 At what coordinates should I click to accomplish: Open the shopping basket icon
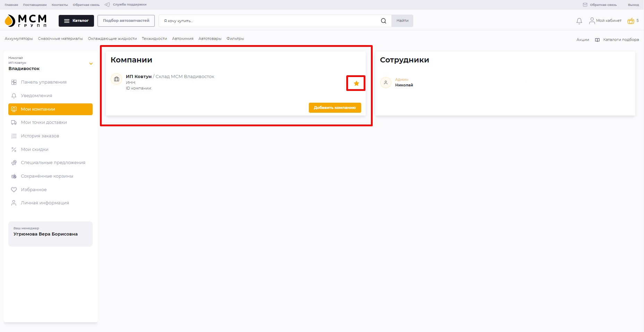click(630, 21)
